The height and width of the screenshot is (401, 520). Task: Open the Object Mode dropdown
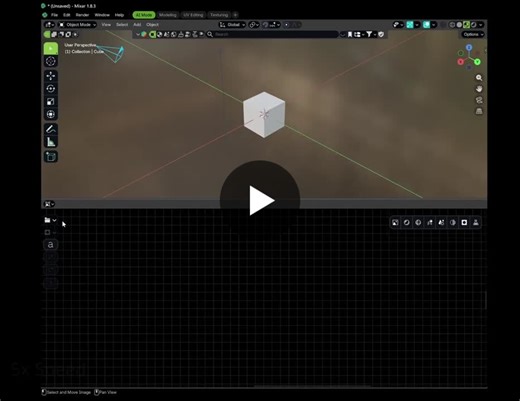click(x=77, y=25)
